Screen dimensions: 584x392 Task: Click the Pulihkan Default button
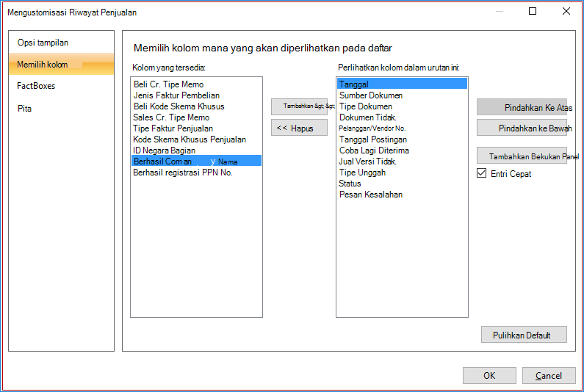pos(524,335)
